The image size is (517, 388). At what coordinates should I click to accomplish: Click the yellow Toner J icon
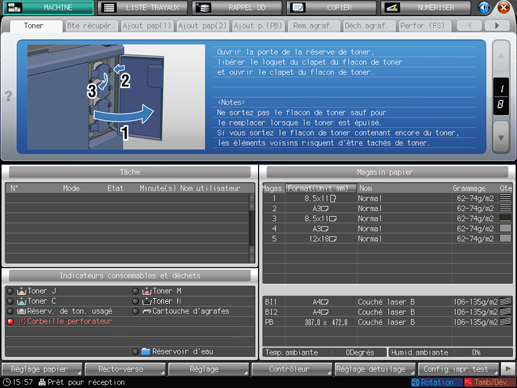(21, 291)
